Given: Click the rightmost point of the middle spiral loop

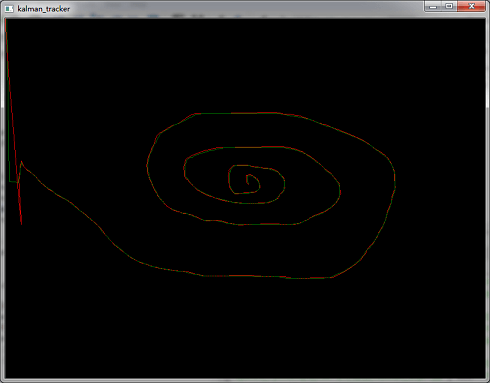Looking at the screenshot, I should point(340,190).
